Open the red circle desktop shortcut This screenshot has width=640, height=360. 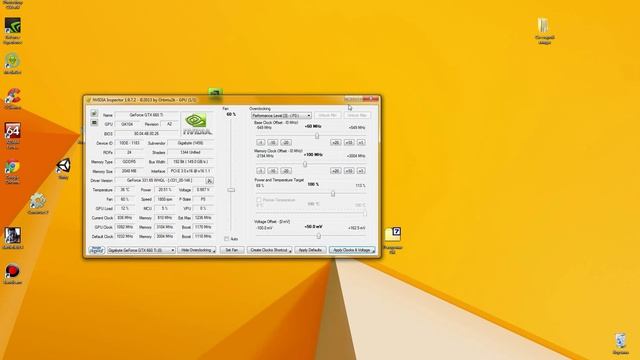[13, 273]
